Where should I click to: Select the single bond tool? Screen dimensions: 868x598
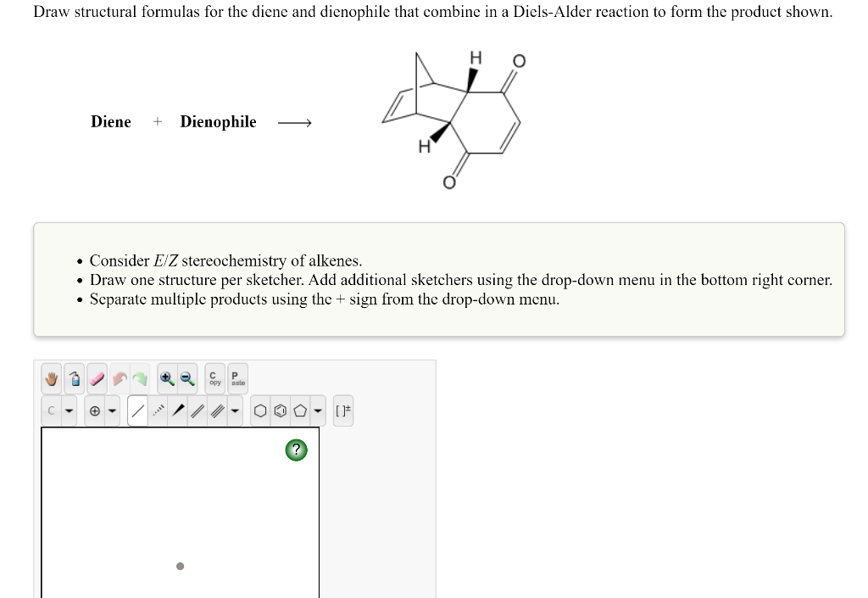pos(138,410)
